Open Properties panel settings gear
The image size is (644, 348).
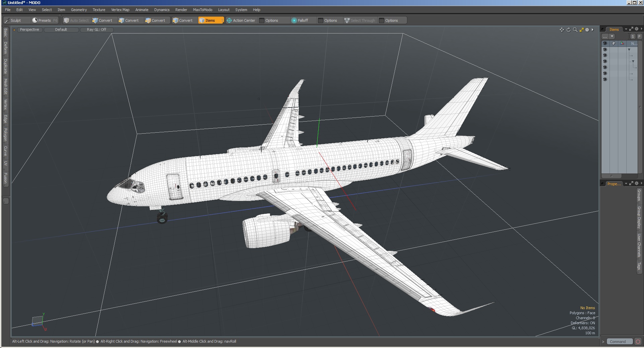[637, 183]
